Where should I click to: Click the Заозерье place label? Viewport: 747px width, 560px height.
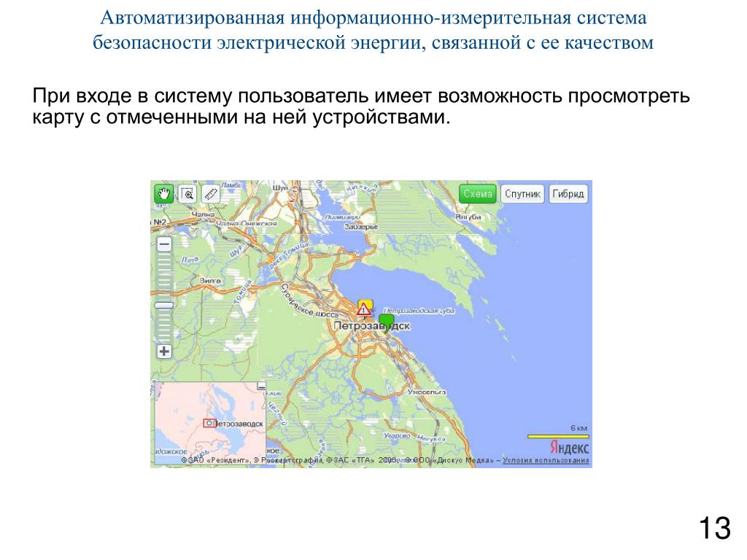click(x=360, y=227)
